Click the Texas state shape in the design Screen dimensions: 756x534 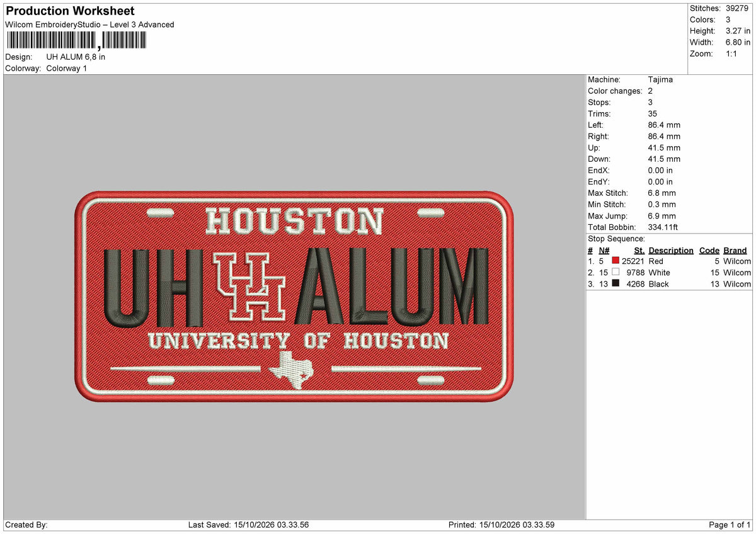pyautogui.click(x=292, y=370)
